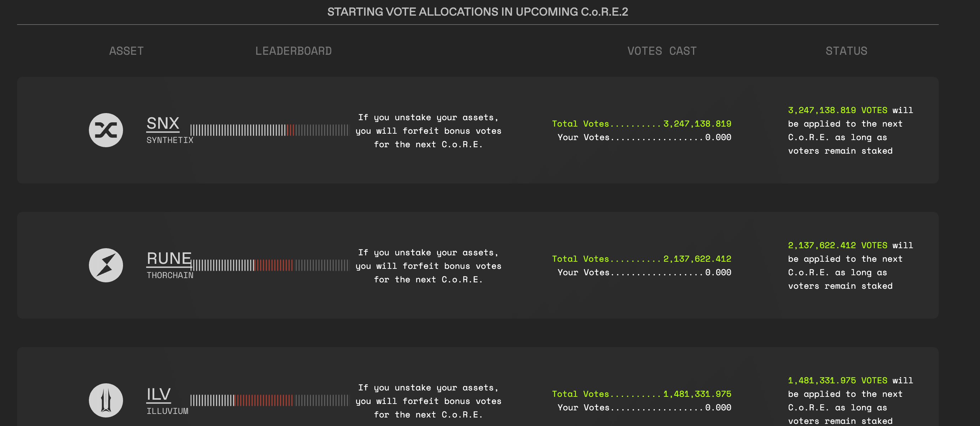Viewport: 980px width, 426px height.
Task: Click the Starting Vote Allocations heading
Action: 478,12
